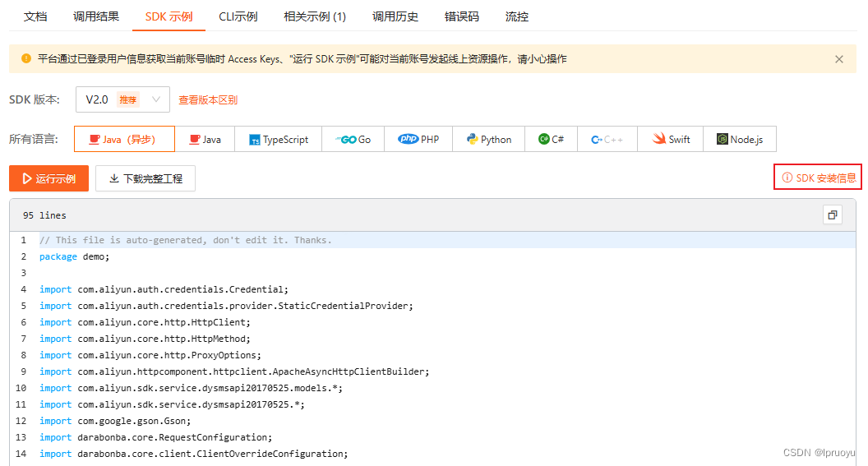Choose C# as the language
This screenshot has height=466, width=868.
(552, 140)
